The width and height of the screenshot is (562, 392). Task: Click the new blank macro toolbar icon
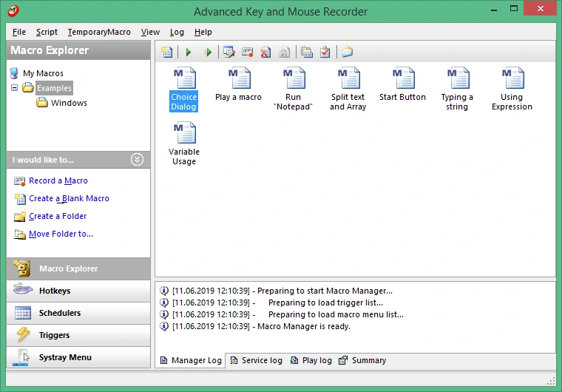click(166, 52)
